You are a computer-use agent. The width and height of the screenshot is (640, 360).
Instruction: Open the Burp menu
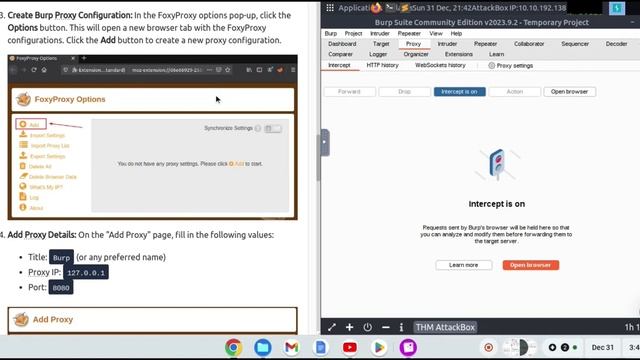tap(331, 33)
